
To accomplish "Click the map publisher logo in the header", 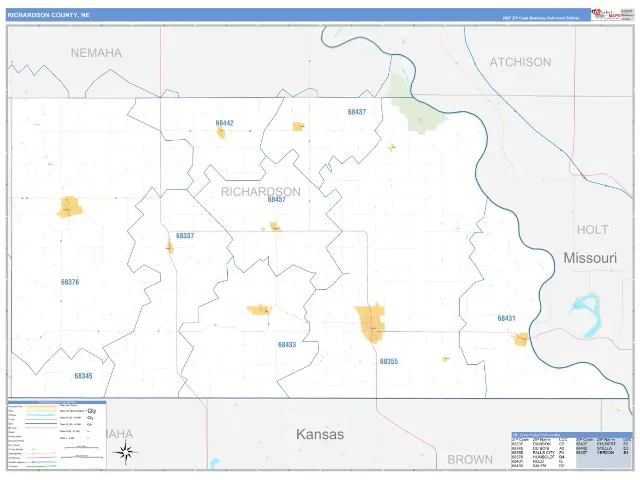I will [606, 14].
